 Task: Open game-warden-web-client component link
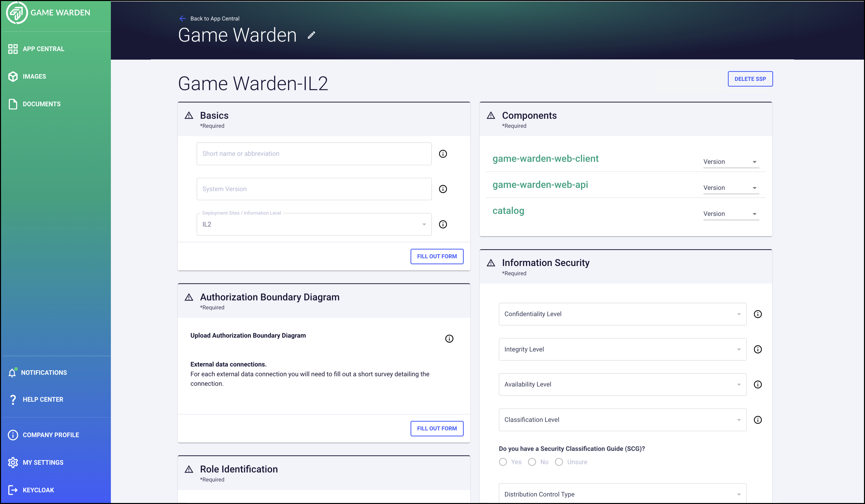[x=545, y=159]
